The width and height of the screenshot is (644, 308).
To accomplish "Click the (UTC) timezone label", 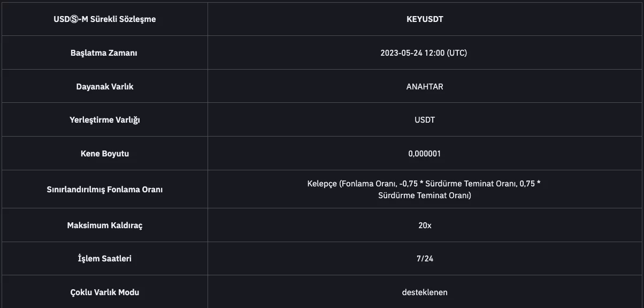I will 457,53.
